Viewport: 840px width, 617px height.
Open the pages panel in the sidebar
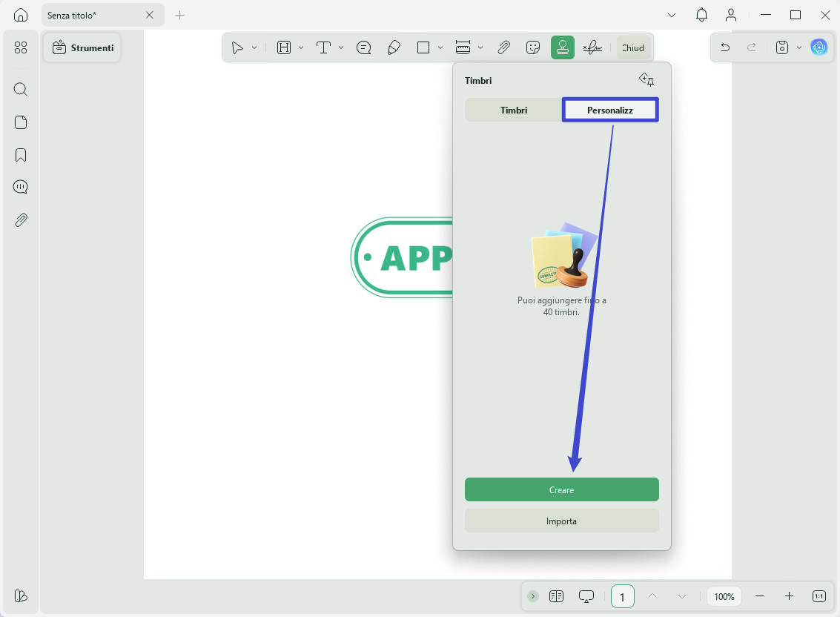click(20, 122)
